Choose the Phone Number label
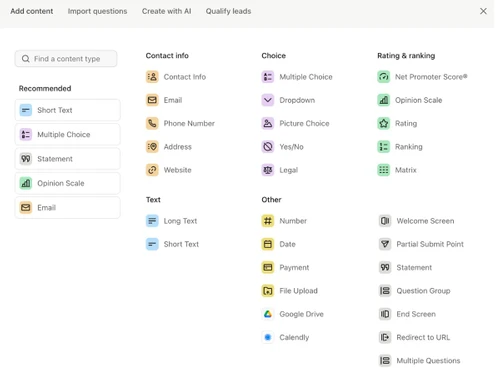 coord(189,124)
